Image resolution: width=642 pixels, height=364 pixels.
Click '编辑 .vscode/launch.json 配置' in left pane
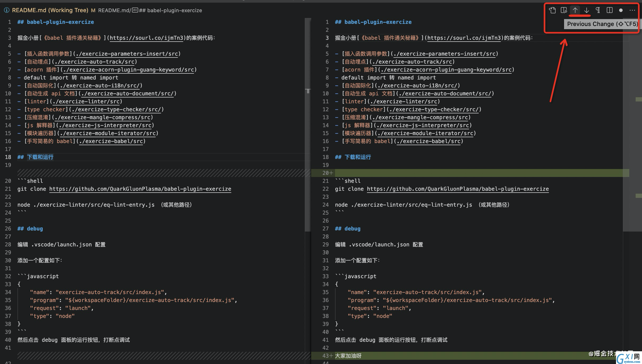[x=61, y=245]
